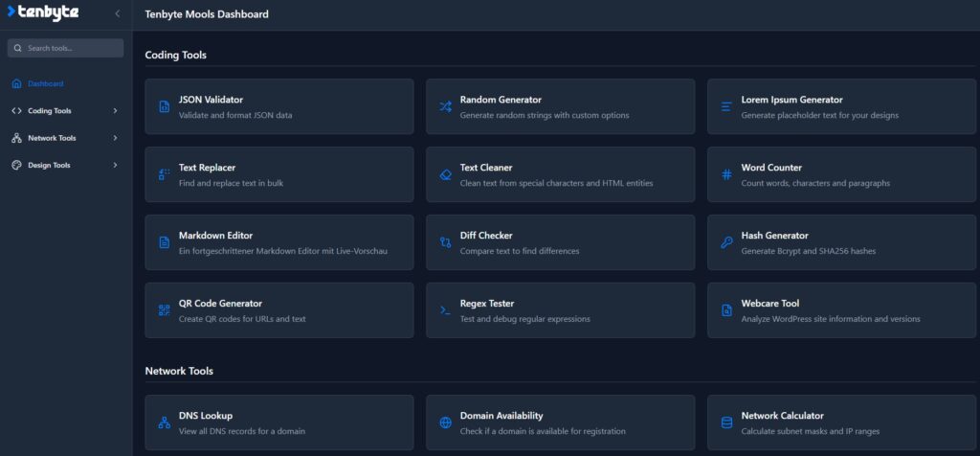Viewport: 980px width, 456px height.
Task: Click the QR Code Generator icon
Action: (x=164, y=310)
